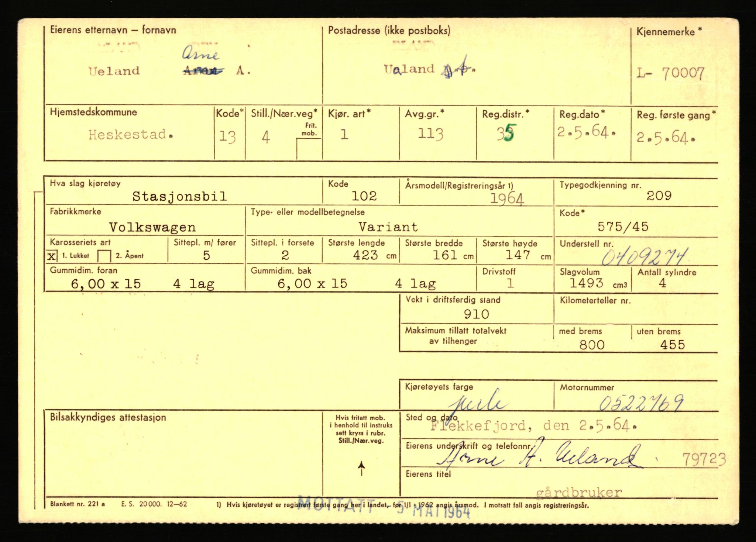Image resolution: width=756 pixels, height=542 pixels.
Task: Click the length value '423'
Action: point(365,255)
